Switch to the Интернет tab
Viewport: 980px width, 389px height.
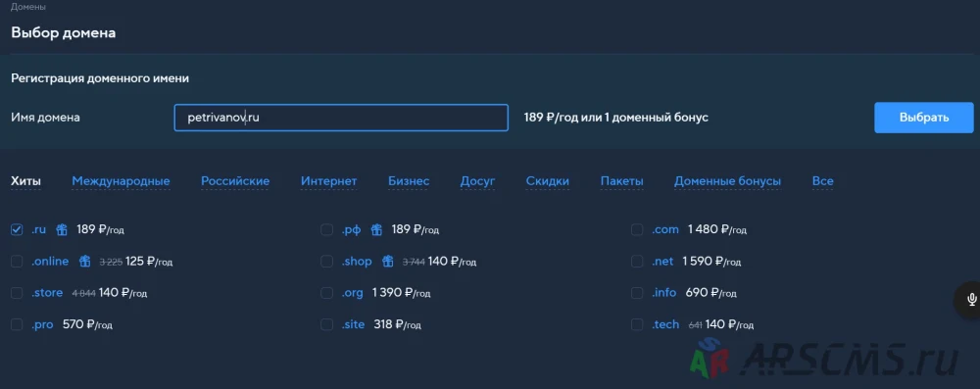tap(328, 181)
